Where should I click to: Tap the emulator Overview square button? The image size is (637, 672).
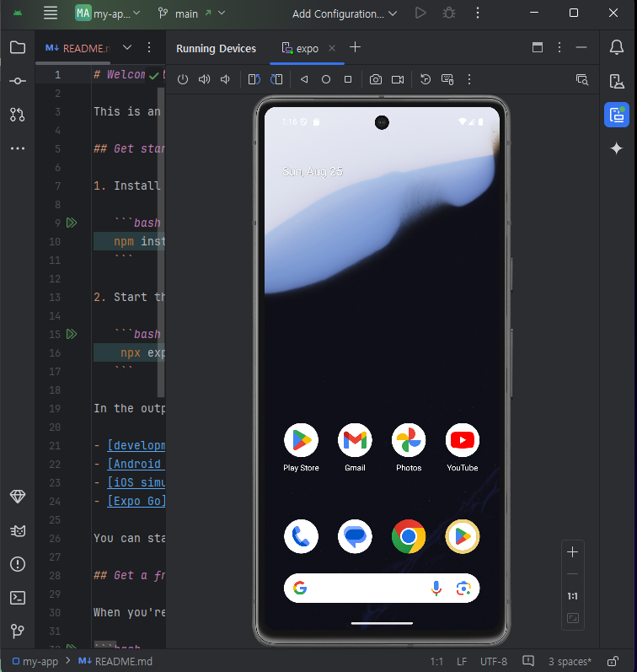click(x=348, y=79)
